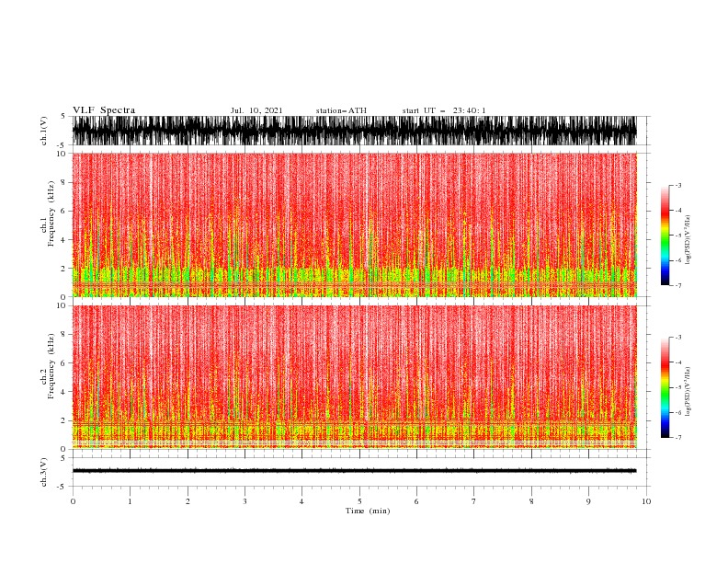Click the time axis tick label "6"
The height and width of the screenshot is (563, 728).
click(x=416, y=501)
